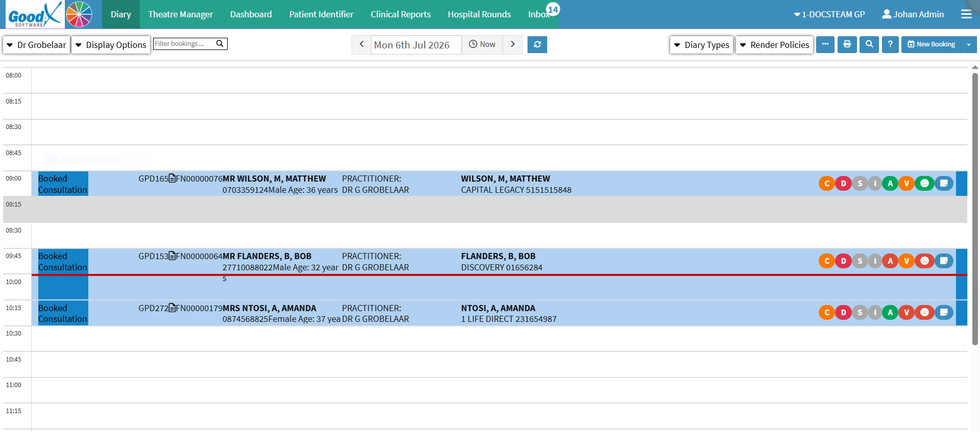
Task: Switch to the Theatre Manager tab
Action: point(181,14)
